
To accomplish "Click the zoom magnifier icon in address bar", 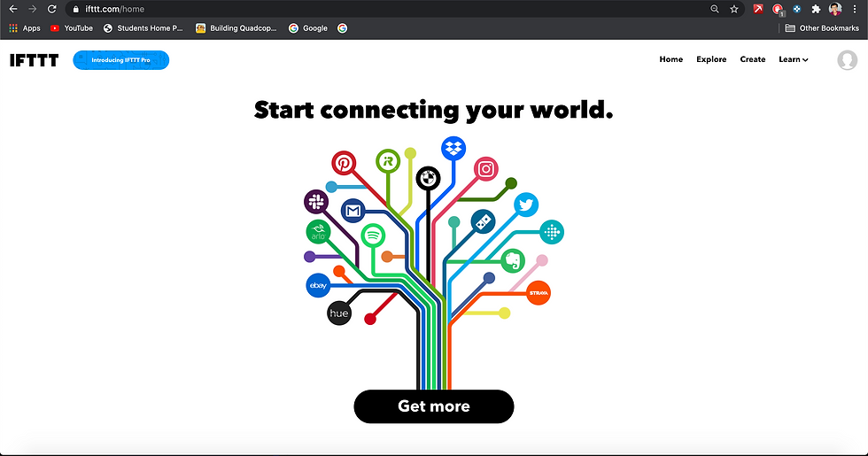I will click(715, 9).
